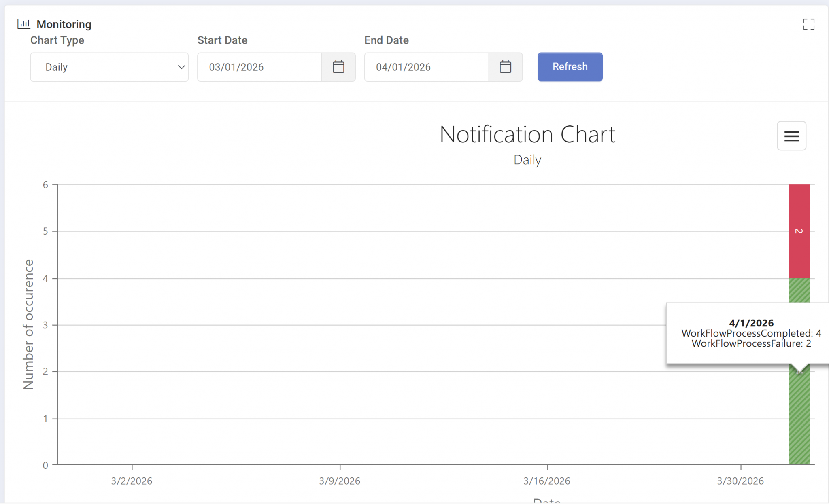Open the Start Date calendar picker
829x504 pixels.
[x=338, y=67]
